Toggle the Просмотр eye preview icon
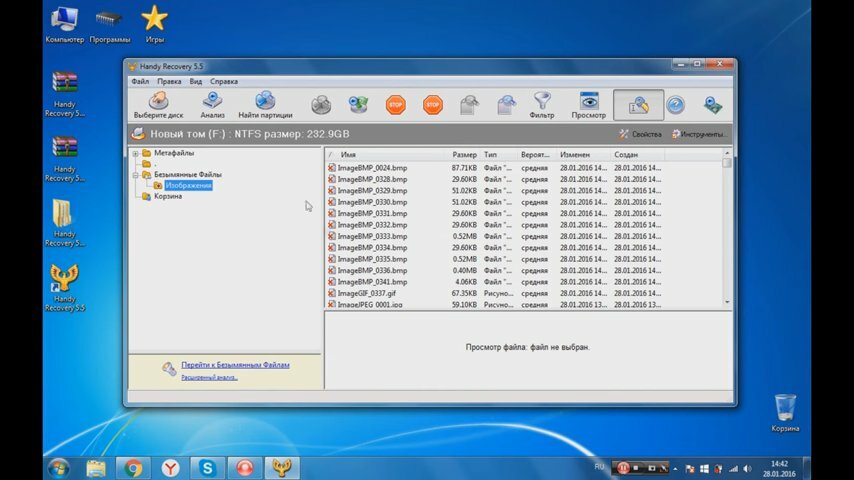The image size is (854, 480). 589,105
